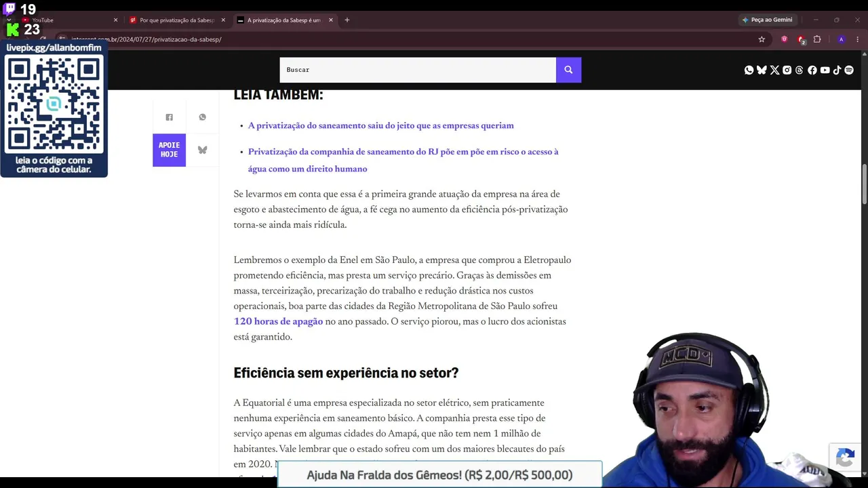The width and height of the screenshot is (868, 488).
Task: Open the WhatsApp icon in the site header
Action: pos(749,70)
